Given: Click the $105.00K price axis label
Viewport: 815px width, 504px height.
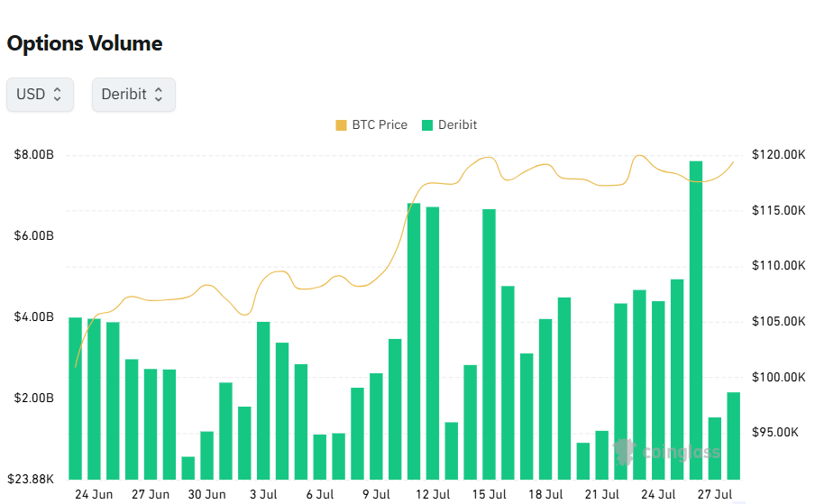Looking at the screenshot, I should pos(779,322).
